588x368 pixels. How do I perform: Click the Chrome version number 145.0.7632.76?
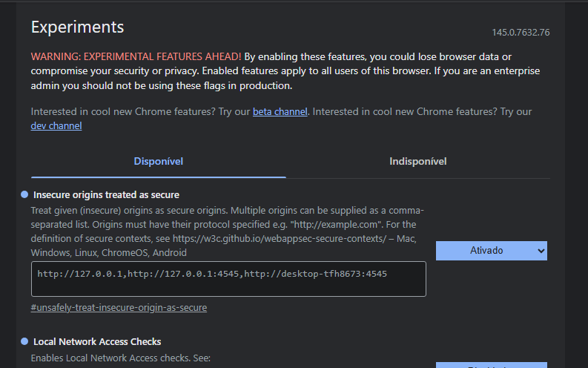521,33
